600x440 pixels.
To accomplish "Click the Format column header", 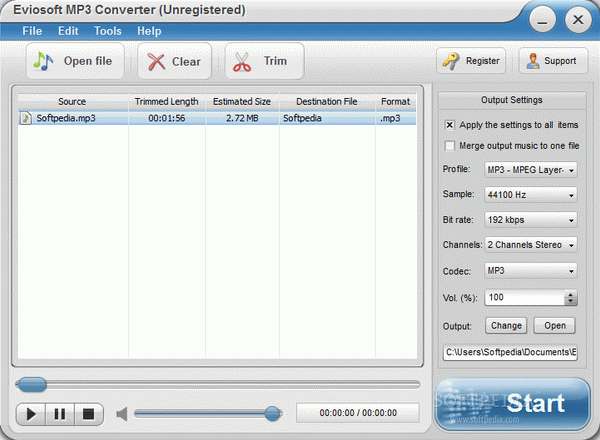I will [x=396, y=102].
